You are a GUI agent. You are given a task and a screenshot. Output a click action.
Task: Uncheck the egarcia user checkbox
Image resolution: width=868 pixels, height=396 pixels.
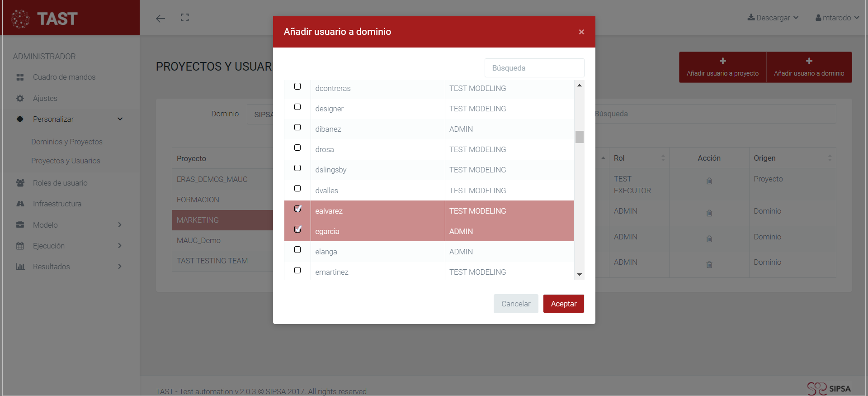(297, 229)
